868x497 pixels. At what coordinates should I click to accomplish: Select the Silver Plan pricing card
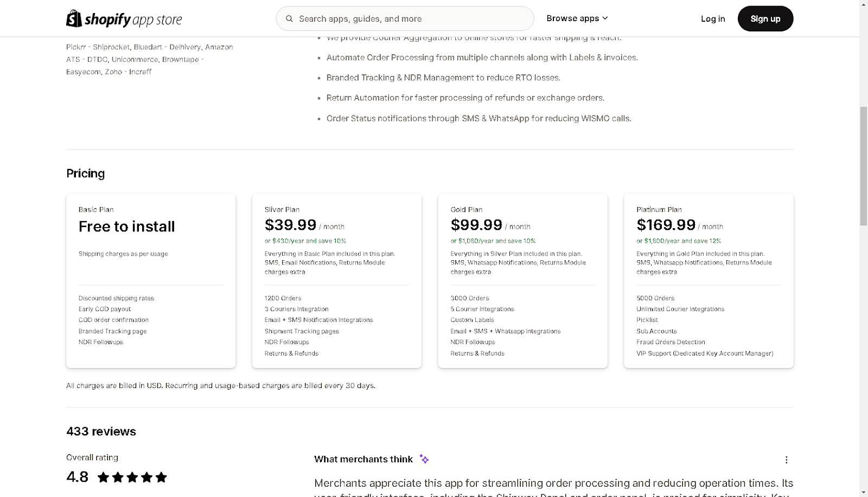[336, 280]
